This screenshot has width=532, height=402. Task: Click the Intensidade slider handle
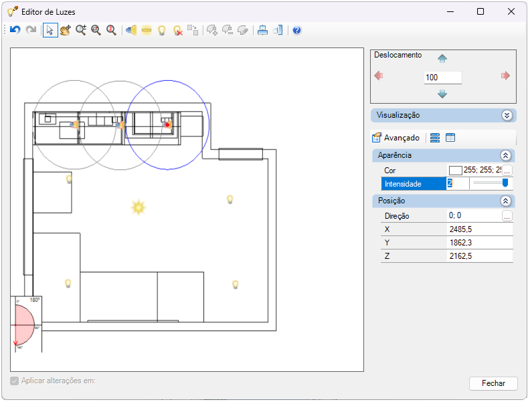tap(505, 183)
